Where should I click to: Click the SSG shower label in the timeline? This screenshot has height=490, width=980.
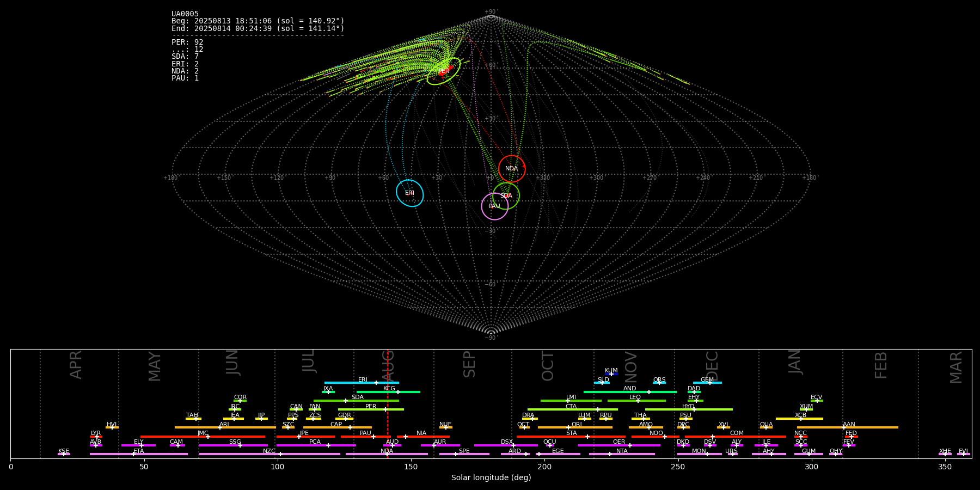click(x=235, y=442)
